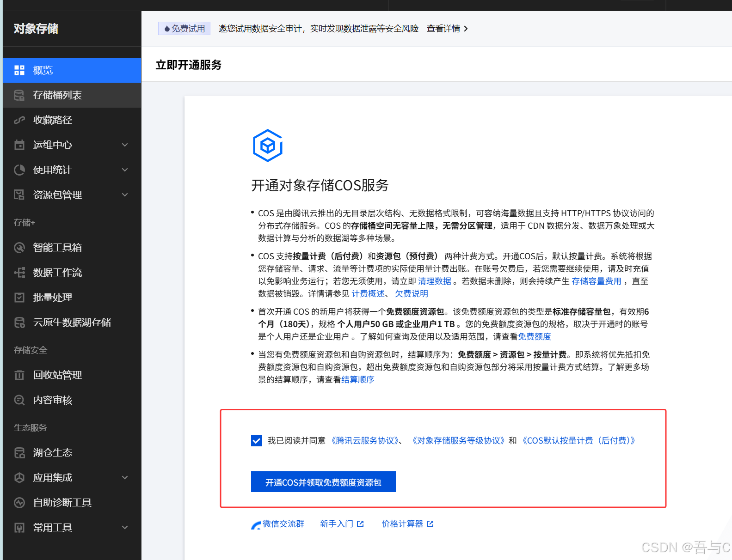
Task: Open 内容审核 in the sidebar
Action: pyautogui.click(x=72, y=400)
